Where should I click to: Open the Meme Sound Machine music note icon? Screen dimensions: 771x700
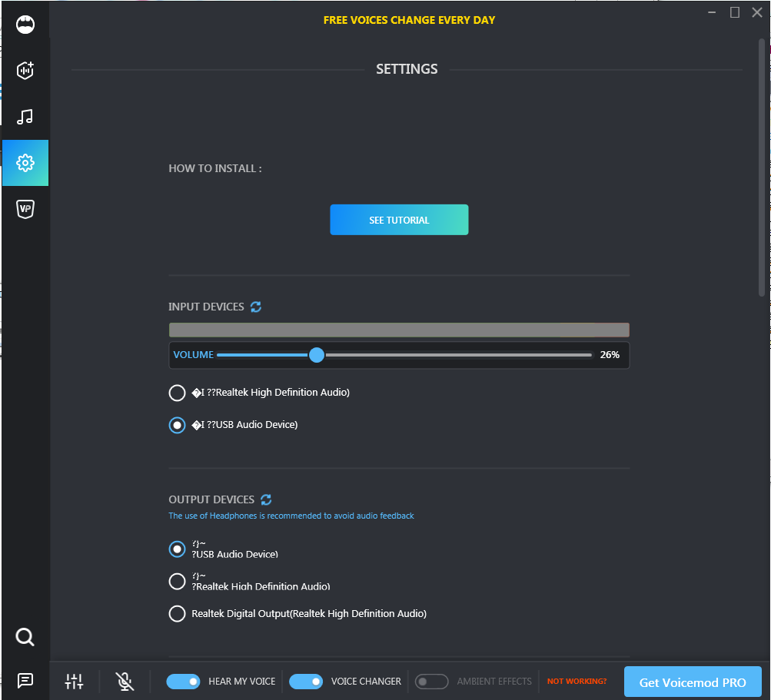25,117
